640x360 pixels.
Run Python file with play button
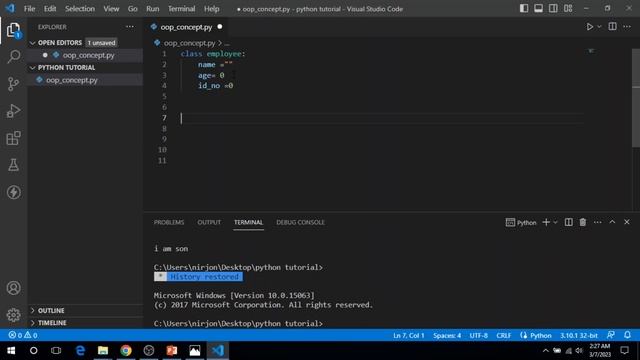pos(589,27)
